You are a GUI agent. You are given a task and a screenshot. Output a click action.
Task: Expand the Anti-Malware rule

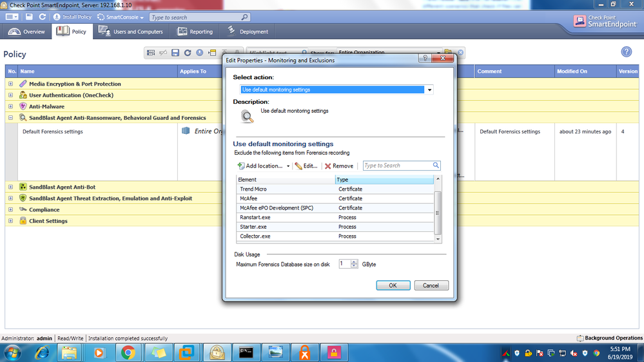[11, 106]
